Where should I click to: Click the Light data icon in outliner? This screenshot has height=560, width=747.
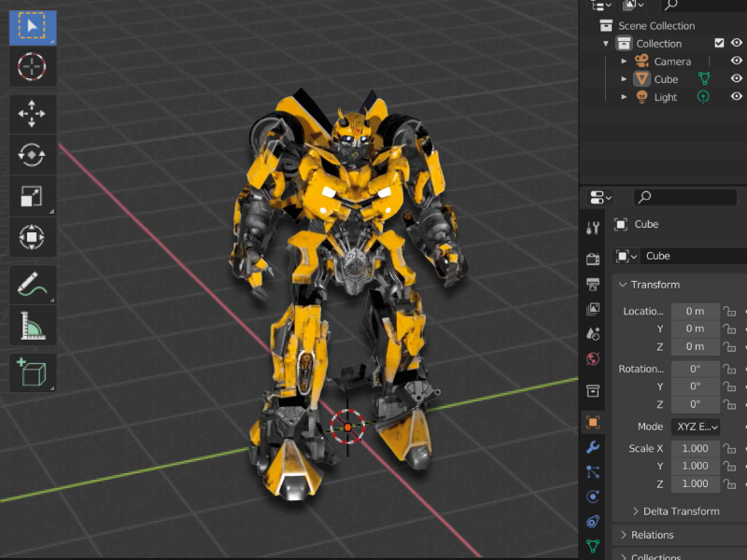click(x=703, y=97)
